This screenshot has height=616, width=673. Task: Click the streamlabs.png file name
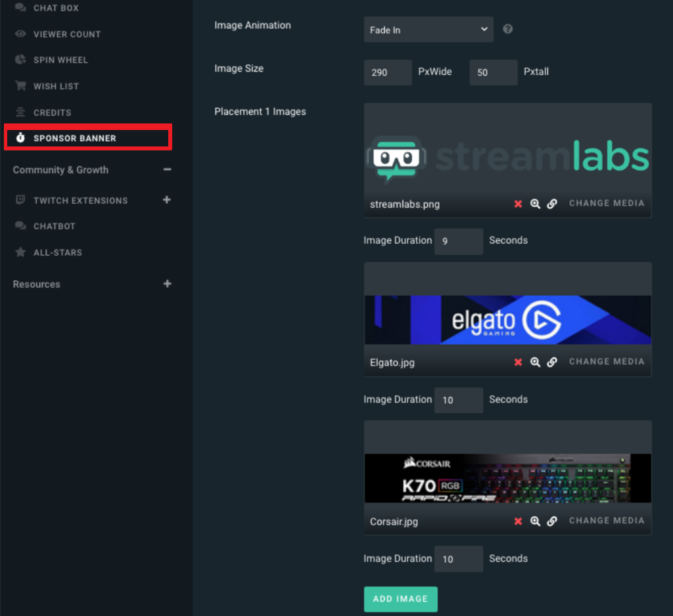pyautogui.click(x=405, y=204)
